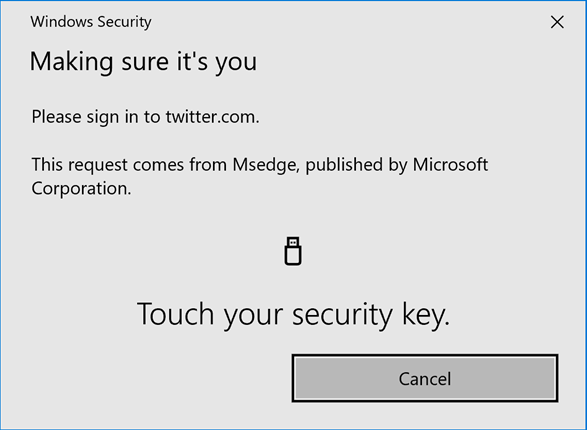Click the words "sign in" in message
This screenshot has width=587, height=430.
pyautogui.click(x=113, y=118)
